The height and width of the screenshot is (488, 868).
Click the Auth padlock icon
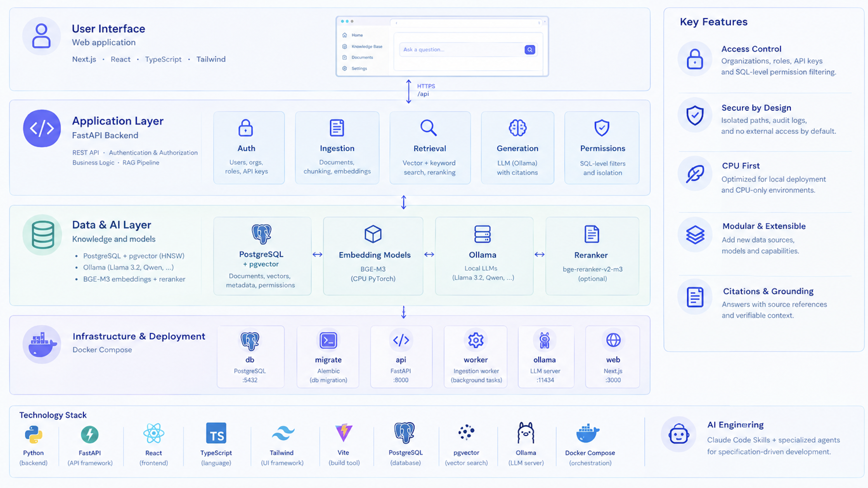(246, 128)
